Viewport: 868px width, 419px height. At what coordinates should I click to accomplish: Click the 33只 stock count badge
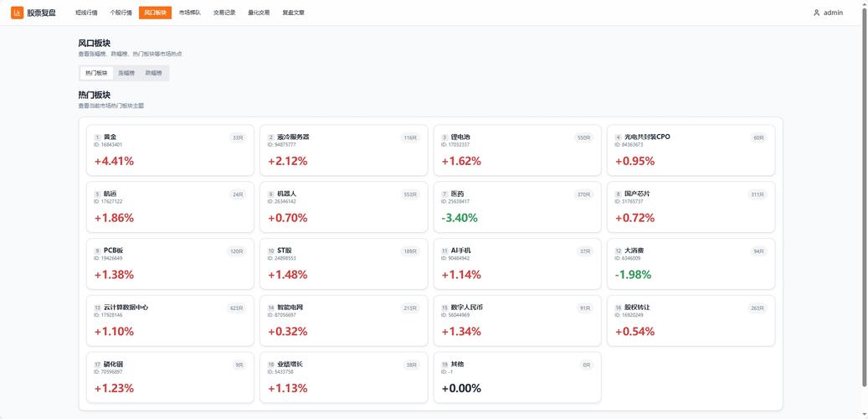[238, 138]
